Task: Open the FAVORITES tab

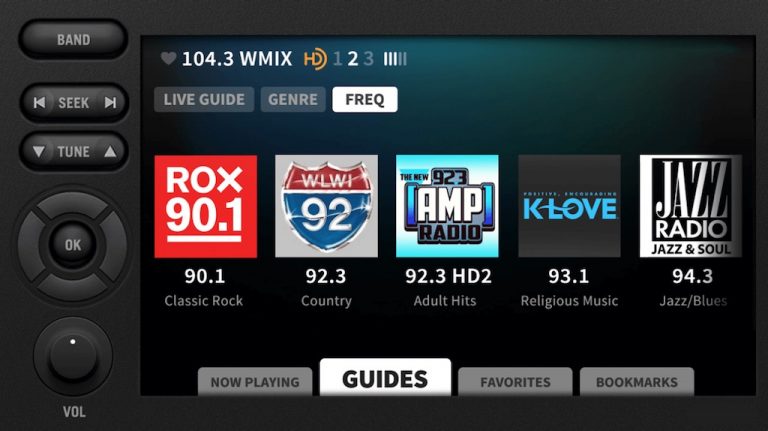Action: pos(515,382)
